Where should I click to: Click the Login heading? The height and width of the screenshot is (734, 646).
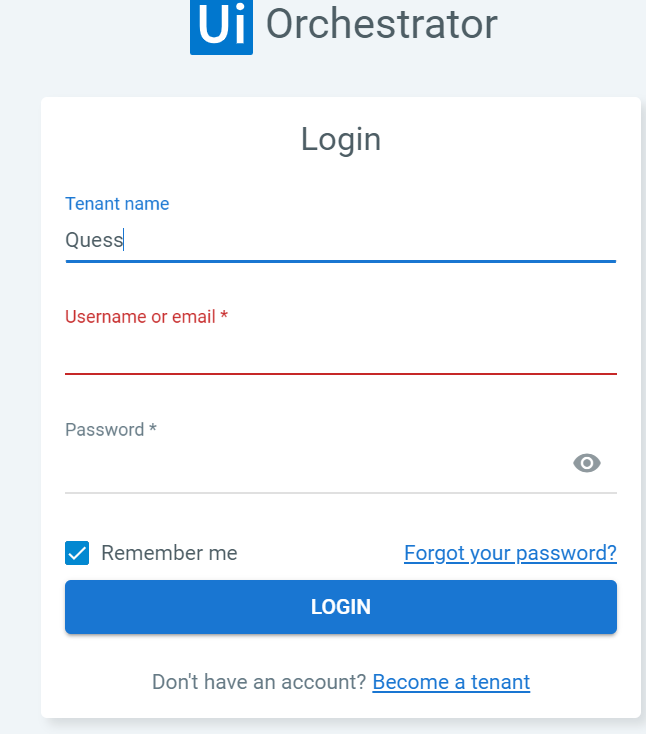point(341,139)
